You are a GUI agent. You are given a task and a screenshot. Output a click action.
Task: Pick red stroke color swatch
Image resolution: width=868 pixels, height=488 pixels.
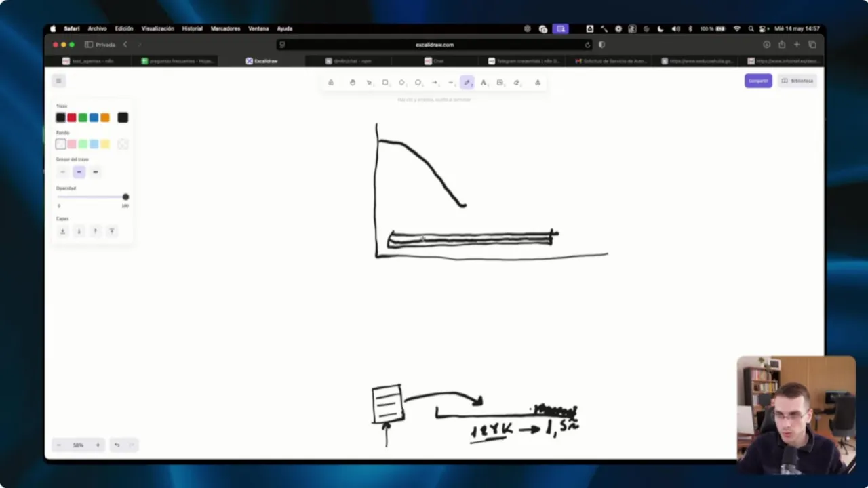tap(71, 118)
